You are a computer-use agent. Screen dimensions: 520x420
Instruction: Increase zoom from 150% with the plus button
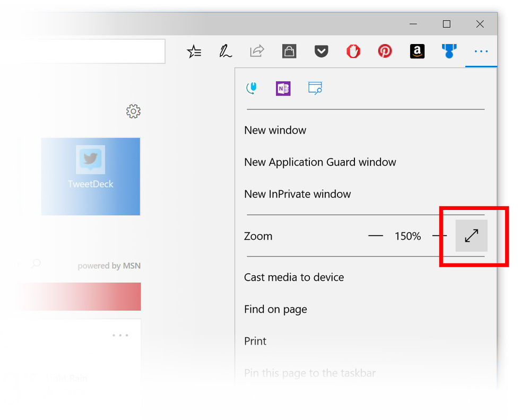(x=439, y=236)
